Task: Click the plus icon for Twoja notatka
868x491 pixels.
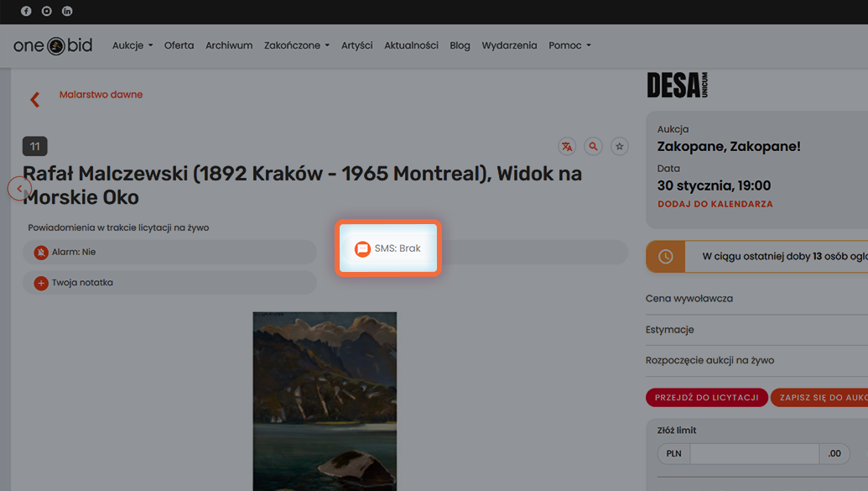Action: coord(41,283)
